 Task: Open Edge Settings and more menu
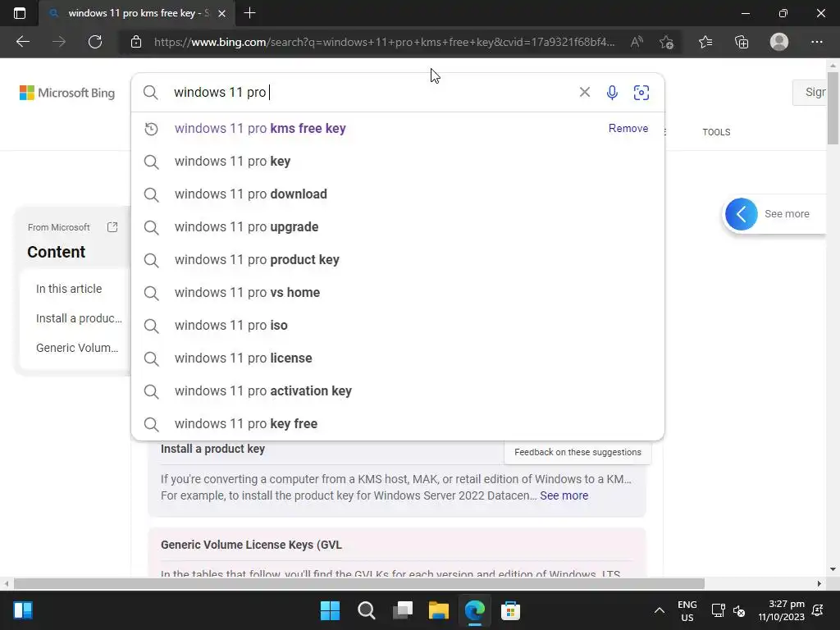[816, 42]
